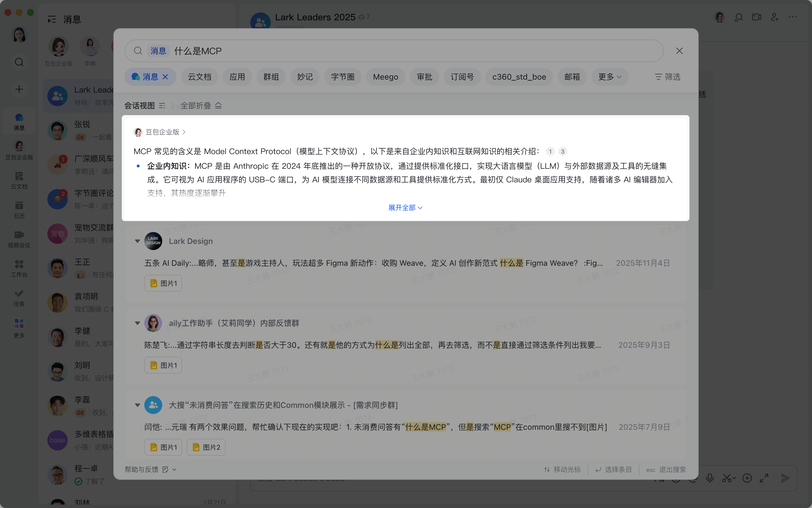Click the Lark Leaders 2025 group avatar
The width and height of the screenshot is (812, 508).
click(260, 21)
